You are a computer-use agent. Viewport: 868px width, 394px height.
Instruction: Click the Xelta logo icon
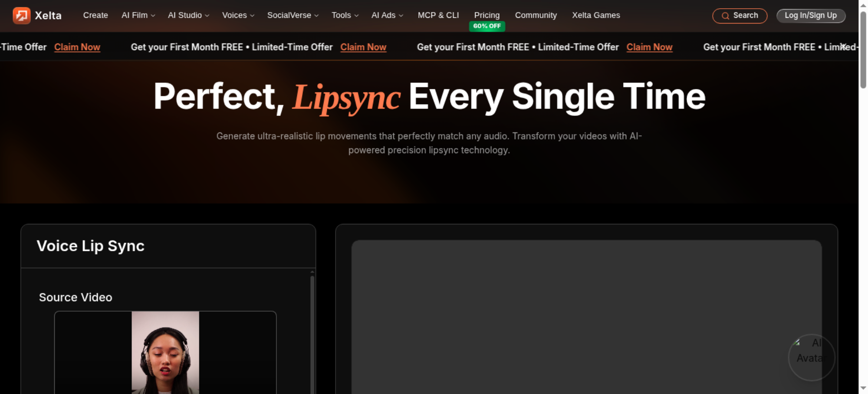click(x=22, y=16)
